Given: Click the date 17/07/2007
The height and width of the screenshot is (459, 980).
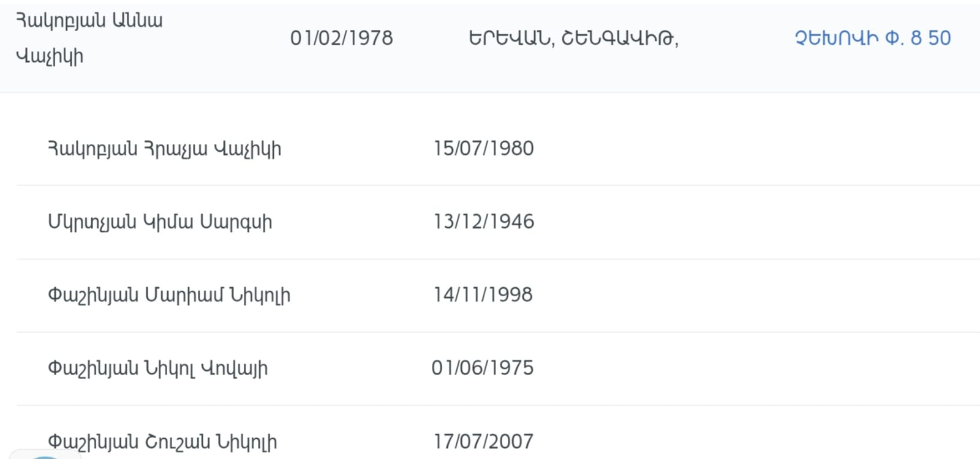Looking at the screenshot, I should pos(483,441).
